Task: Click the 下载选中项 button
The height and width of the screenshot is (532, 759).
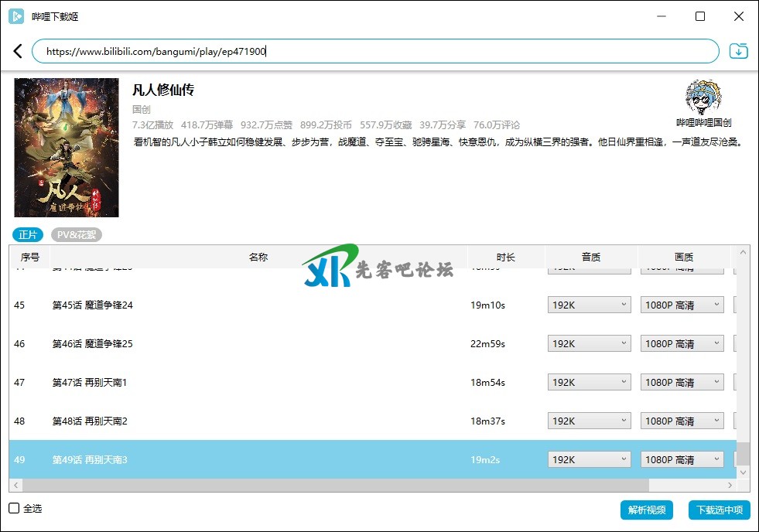Action: click(x=719, y=510)
